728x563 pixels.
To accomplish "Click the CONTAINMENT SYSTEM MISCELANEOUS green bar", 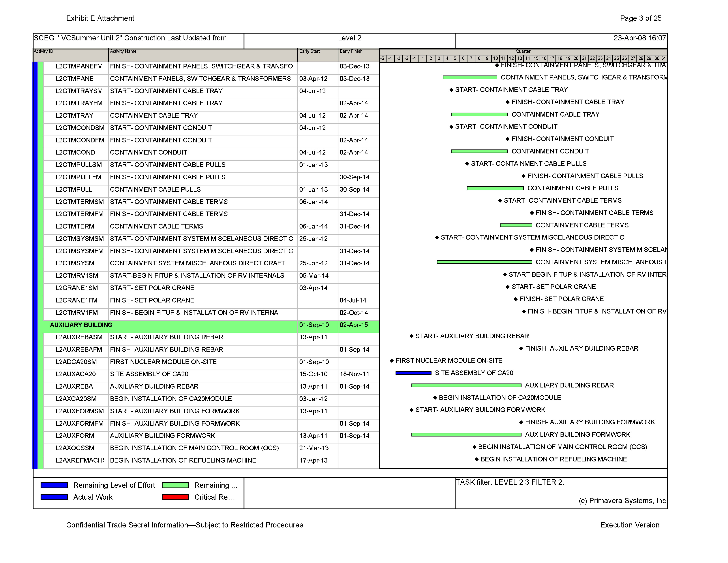I will [x=484, y=262].
